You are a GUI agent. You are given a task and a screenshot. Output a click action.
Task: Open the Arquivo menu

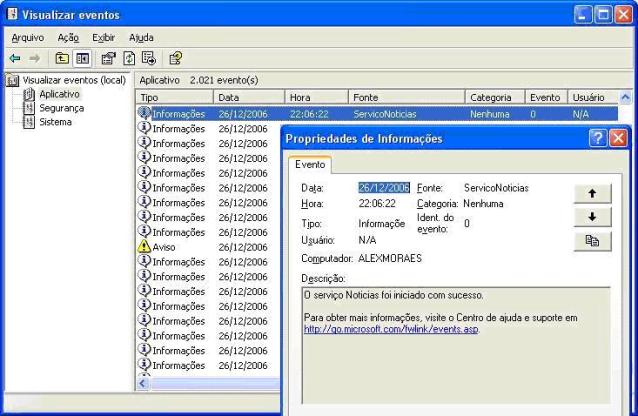(x=28, y=38)
